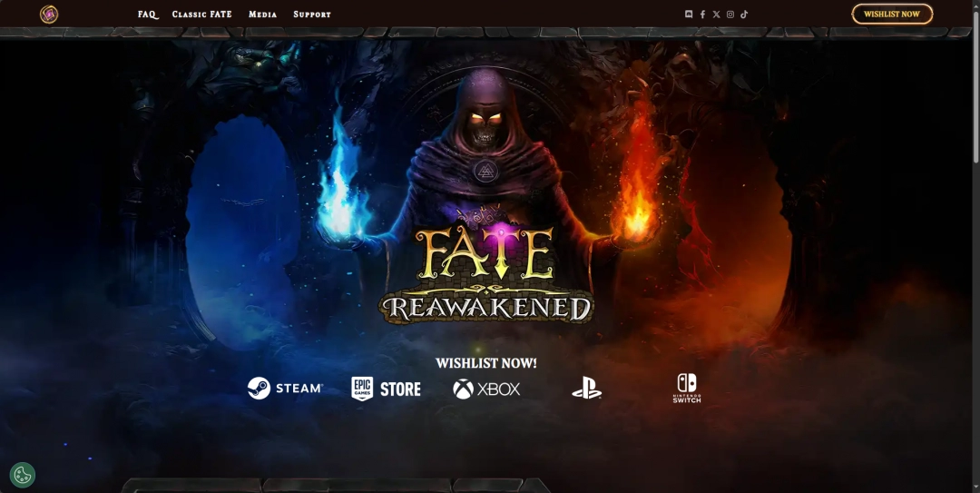Wishlist the game on Steam

pyautogui.click(x=284, y=388)
